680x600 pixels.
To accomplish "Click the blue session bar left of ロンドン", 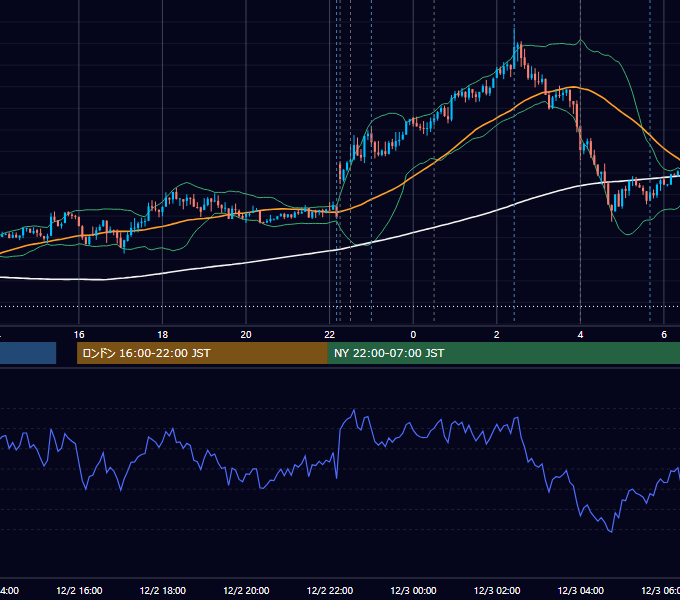I will click(28, 353).
